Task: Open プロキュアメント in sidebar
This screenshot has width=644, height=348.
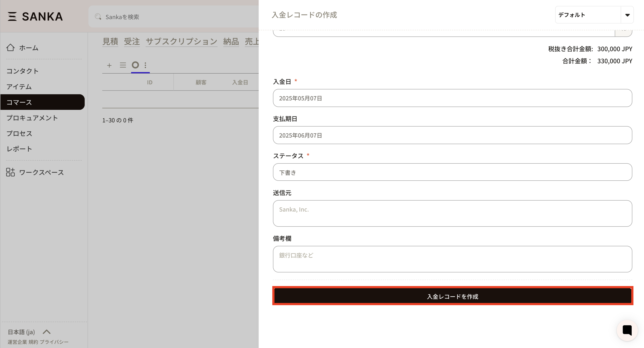Action: tap(32, 118)
